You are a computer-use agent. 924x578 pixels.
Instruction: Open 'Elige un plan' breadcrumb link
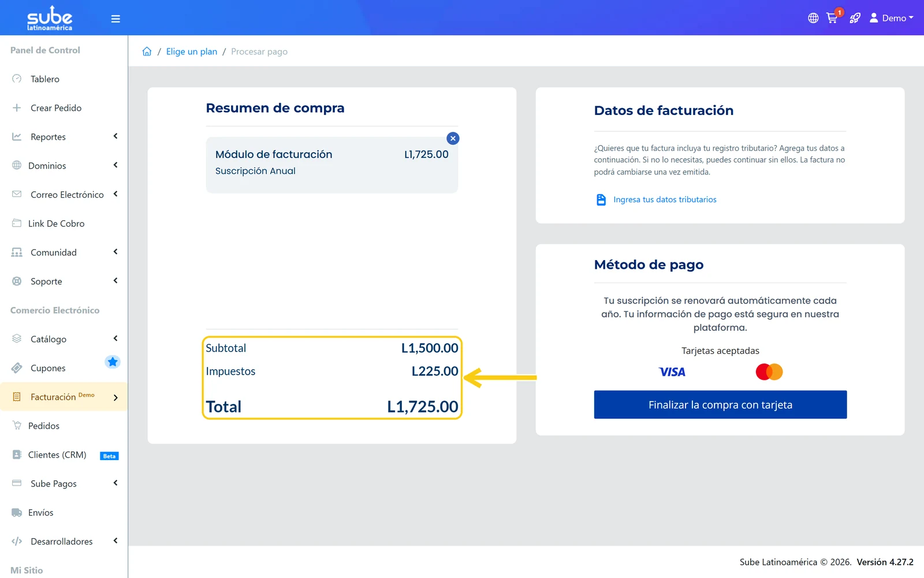click(192, 51)
